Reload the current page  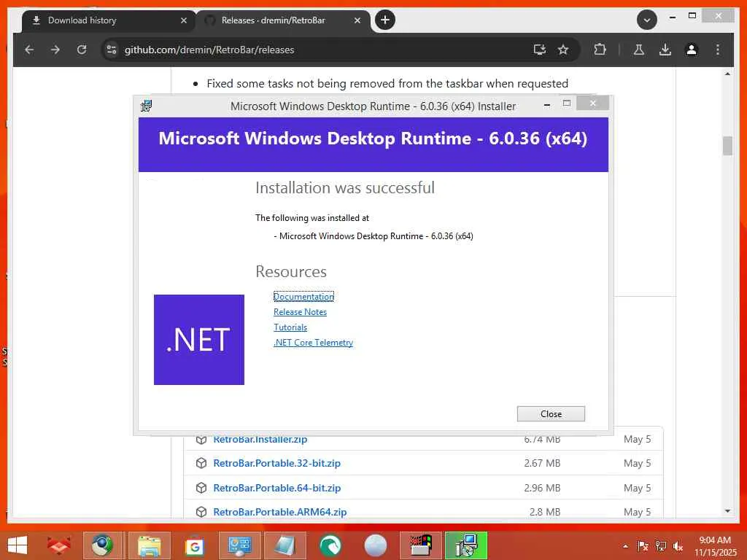coord(82,50)
